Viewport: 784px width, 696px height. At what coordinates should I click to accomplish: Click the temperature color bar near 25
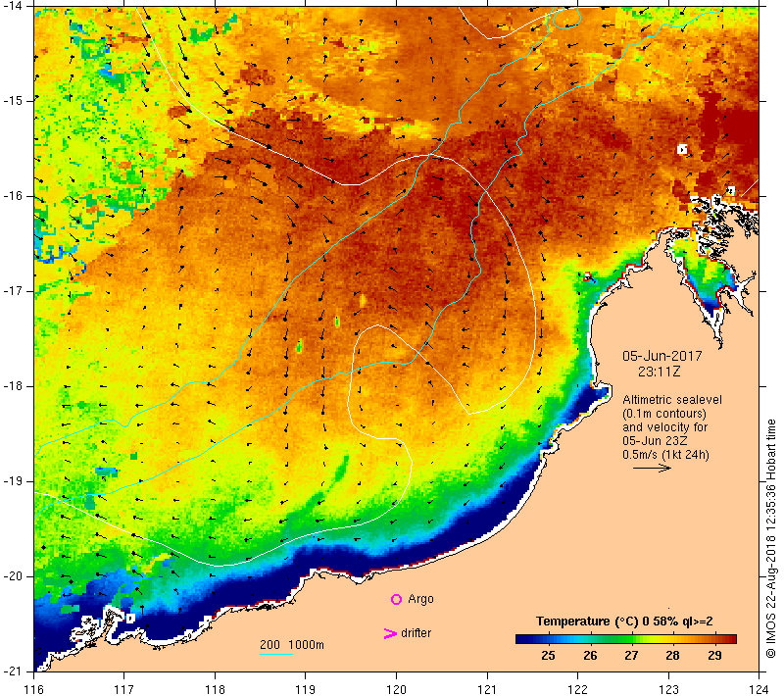point(548,638)
